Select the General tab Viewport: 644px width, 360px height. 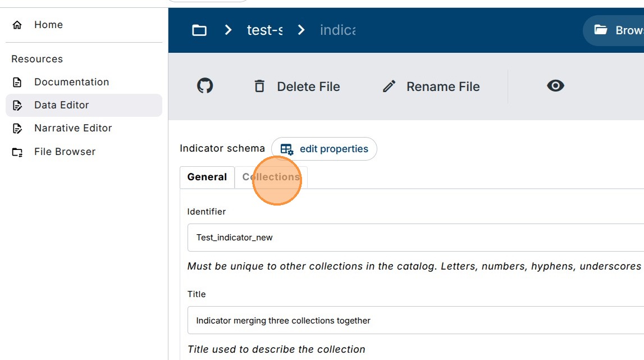(x=207, y=177)
